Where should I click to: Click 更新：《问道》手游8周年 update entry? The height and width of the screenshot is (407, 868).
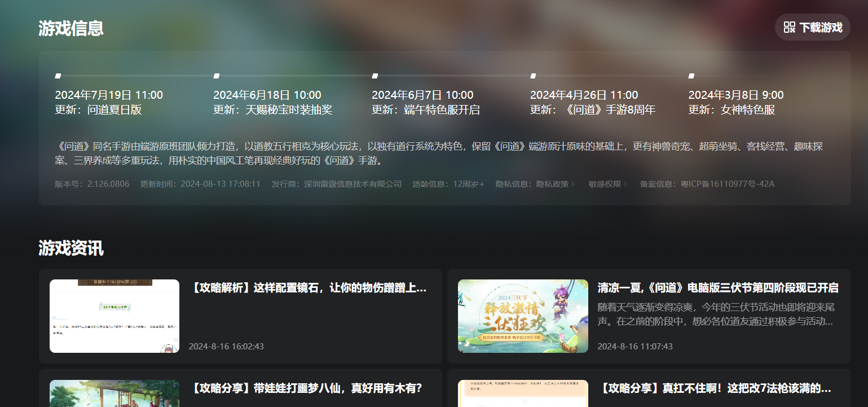593,110
